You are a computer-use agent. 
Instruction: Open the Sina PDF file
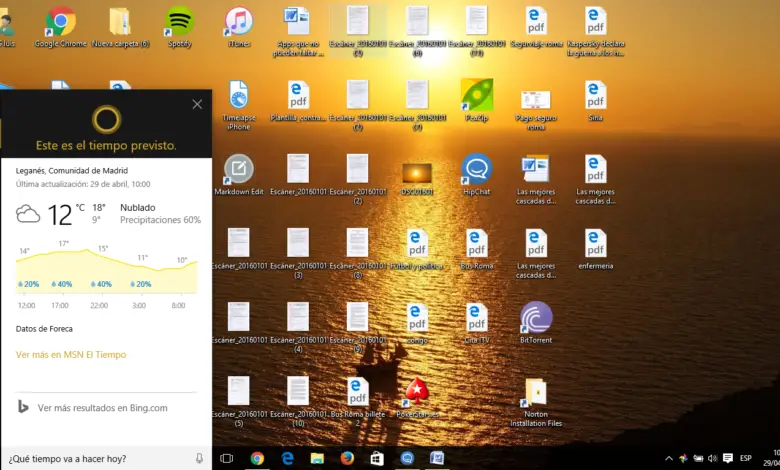coord(595,101)
